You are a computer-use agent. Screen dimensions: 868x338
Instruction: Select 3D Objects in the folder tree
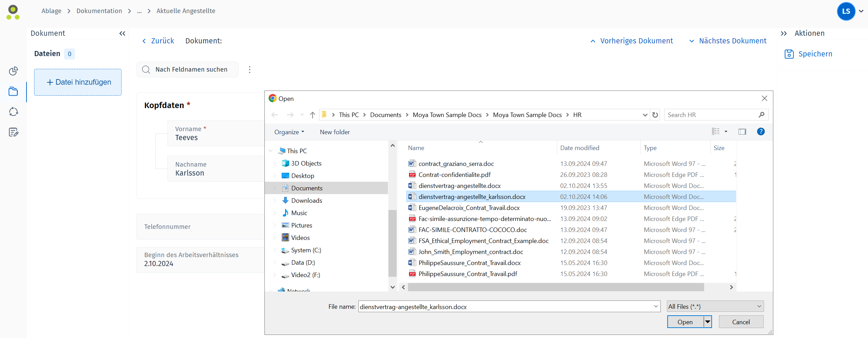click(306, 163)
